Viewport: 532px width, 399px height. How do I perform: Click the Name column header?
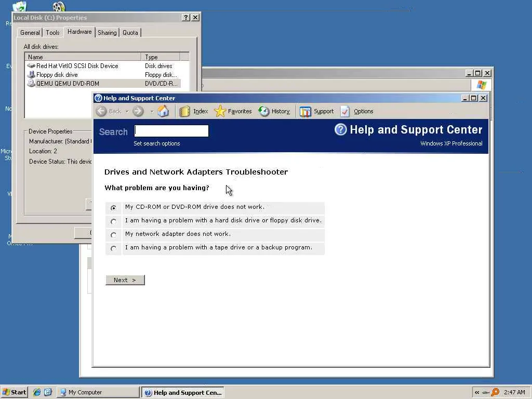pos(84,57)
